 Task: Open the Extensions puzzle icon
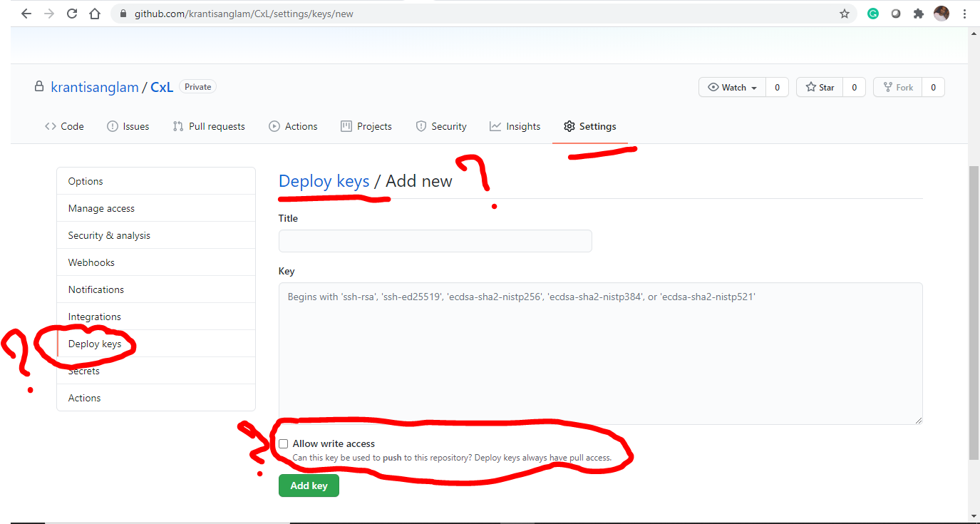(919, 14)
